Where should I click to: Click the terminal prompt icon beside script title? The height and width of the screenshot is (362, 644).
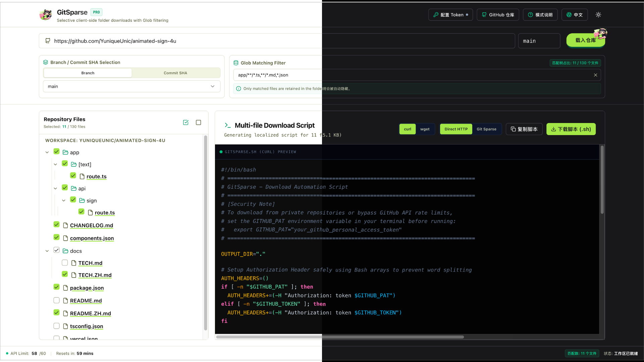[228, 125]
